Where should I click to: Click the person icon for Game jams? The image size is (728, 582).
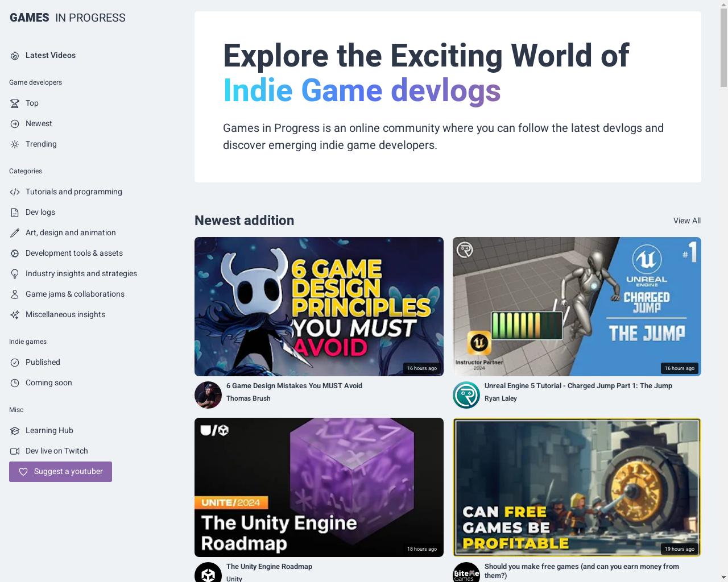click(15, 294)
